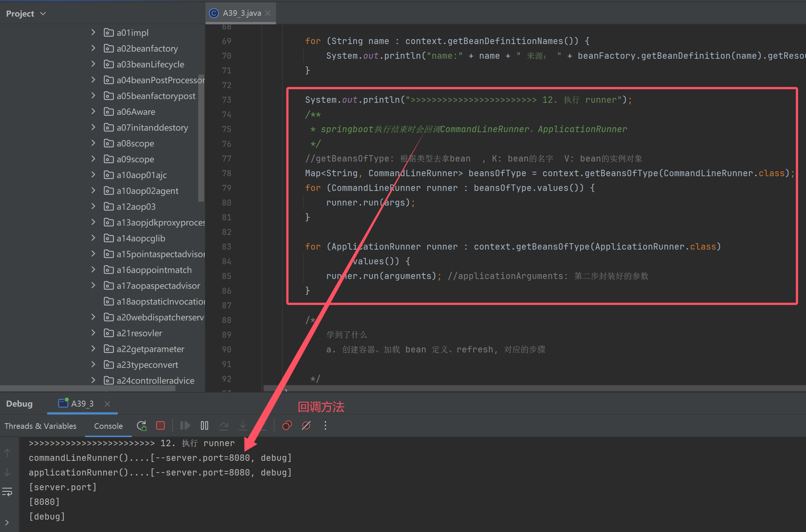This screenshot has height=532, width=806.
Task: Expand the a01impl folder
Action: click(x=93, y=32)
